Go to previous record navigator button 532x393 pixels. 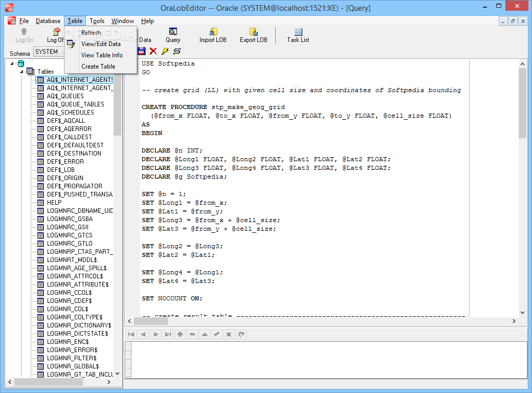click(x=143, y=334)
